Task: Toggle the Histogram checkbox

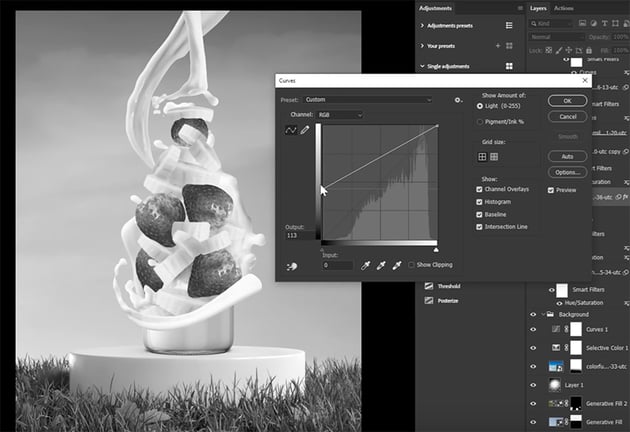Action: point(479,202)
